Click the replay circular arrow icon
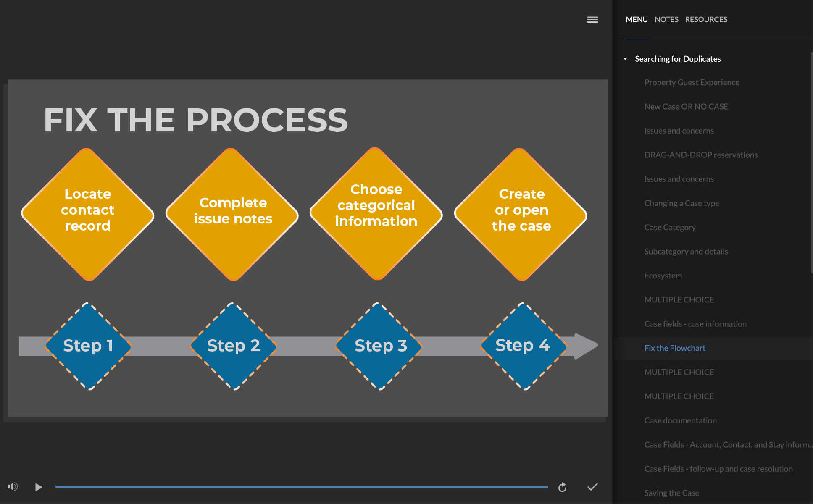 pyautogui.click(x=562, y=487)
